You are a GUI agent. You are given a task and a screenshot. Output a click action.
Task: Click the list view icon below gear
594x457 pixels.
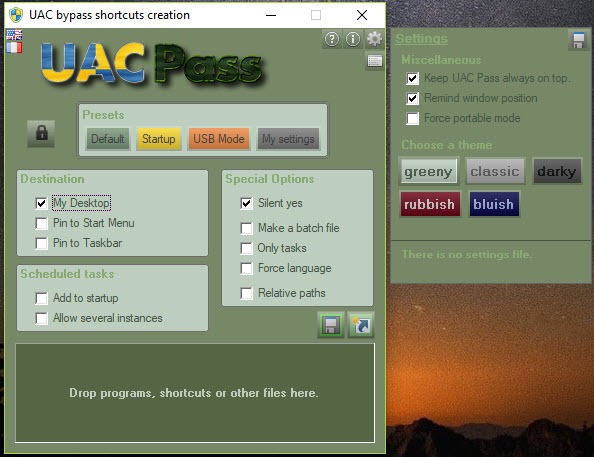375,61
